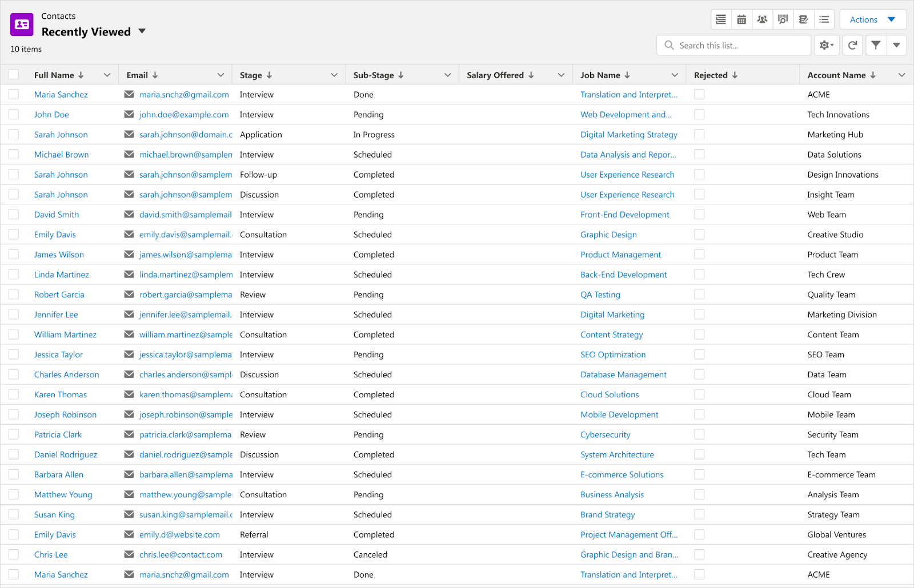
Task: Click the mass edit pencil icon
Action: [x=803, y=19]
